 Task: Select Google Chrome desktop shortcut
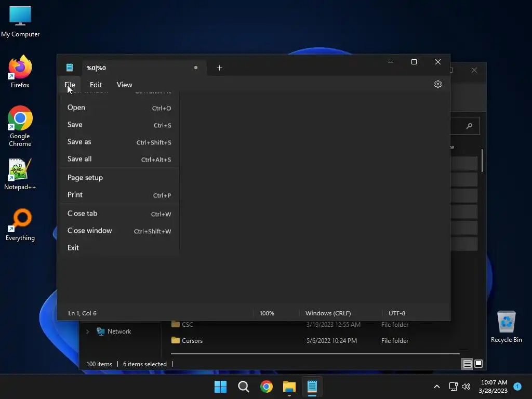click(x=20, y=126)
